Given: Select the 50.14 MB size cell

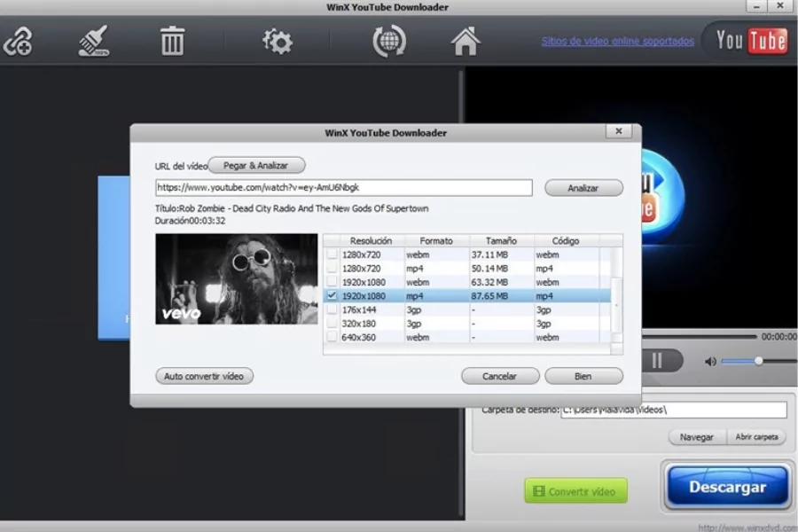Looking at the screenshot, I should (x=501, y=269).
